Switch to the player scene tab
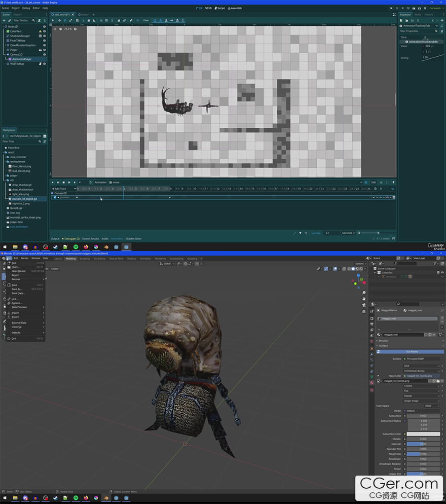The width and height of the screenshot is (446, 504). pos(83,15)
